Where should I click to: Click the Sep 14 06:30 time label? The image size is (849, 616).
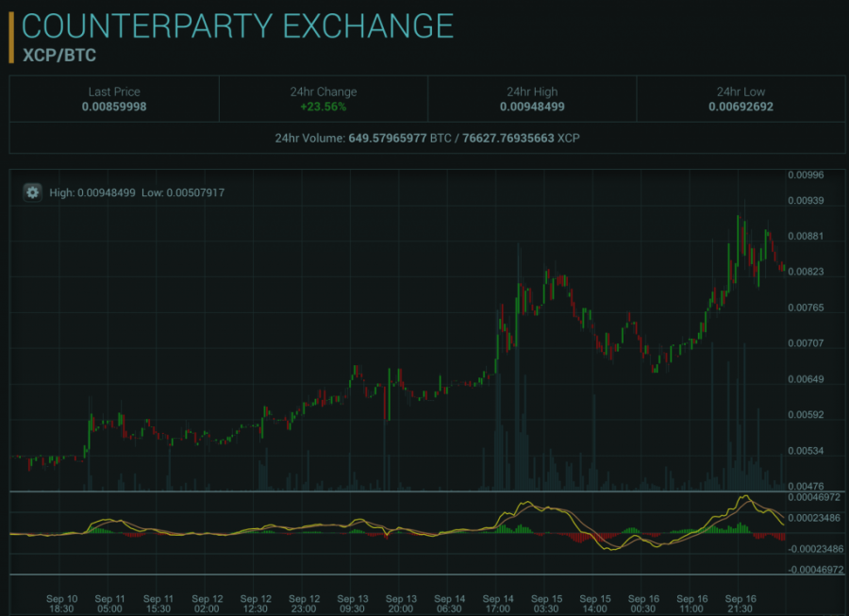coord(449,604)
